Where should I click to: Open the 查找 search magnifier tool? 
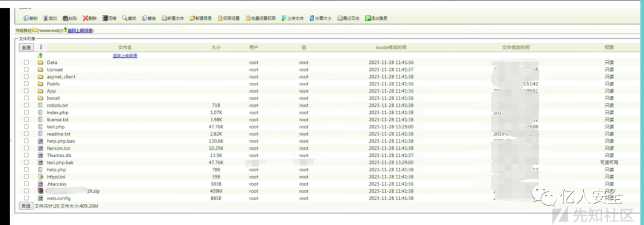(125, 18)
